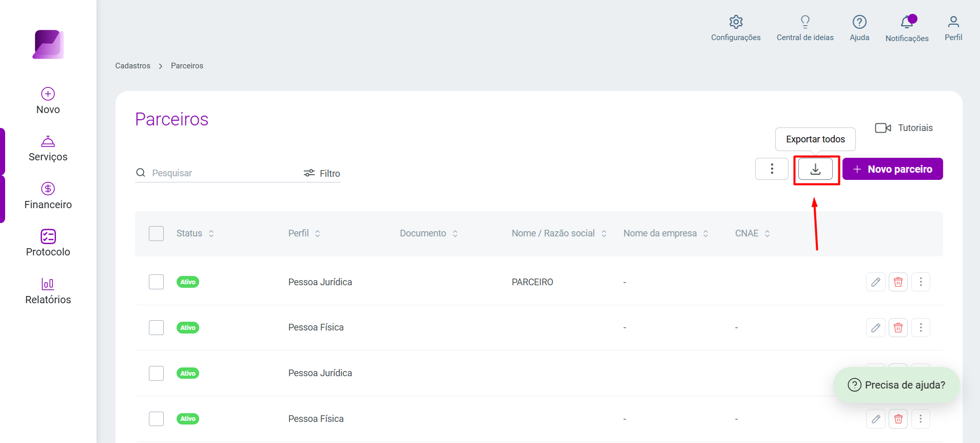Image resolution: width=980 pixels, height=443 pixels.
Task: Check the PARCEIRO row checkbox
Action: (156, 282)
